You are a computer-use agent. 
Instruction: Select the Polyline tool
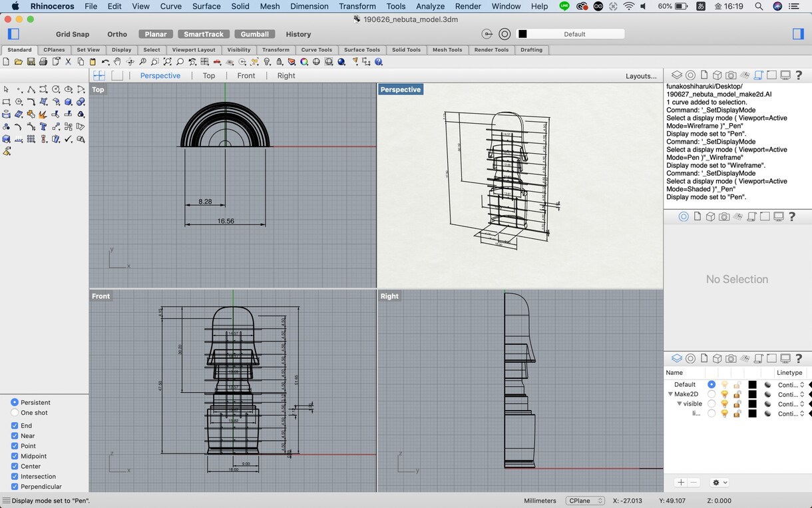tap(31, 89)
